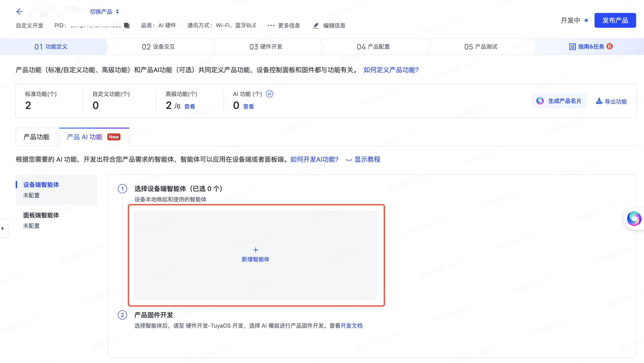Open the floating AI assistant icon
Screen dimensions: 644x363
634,219
